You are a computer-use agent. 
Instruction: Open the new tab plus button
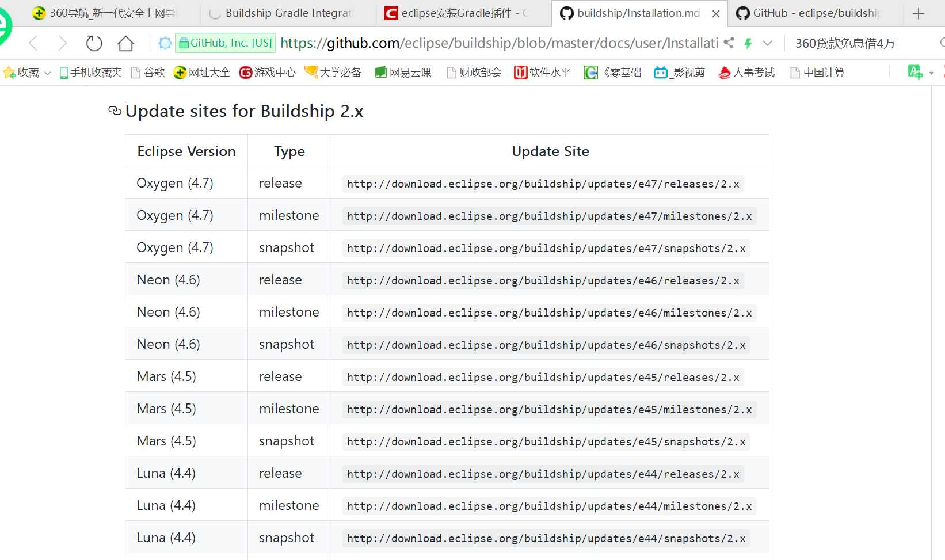tap(919, 13)
